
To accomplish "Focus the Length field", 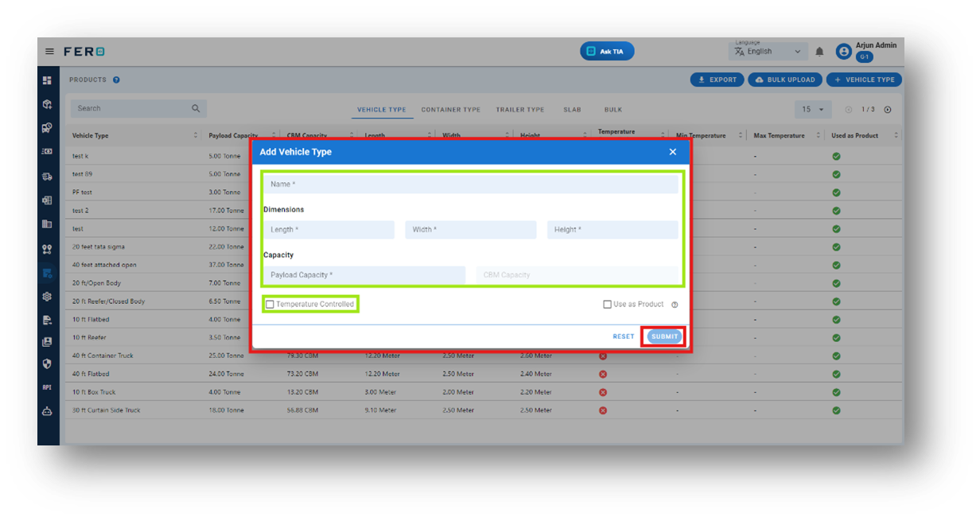I will point(329,230).
